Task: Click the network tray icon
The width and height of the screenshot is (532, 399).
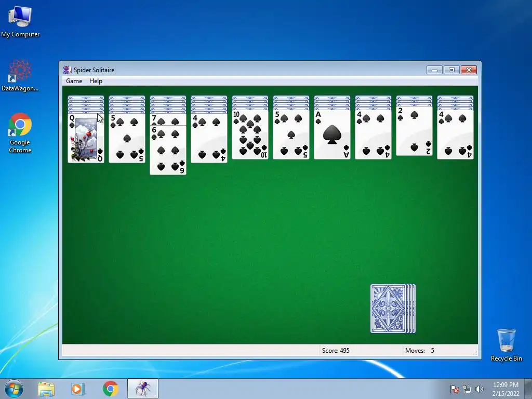Action: click(x=467, y=389)
